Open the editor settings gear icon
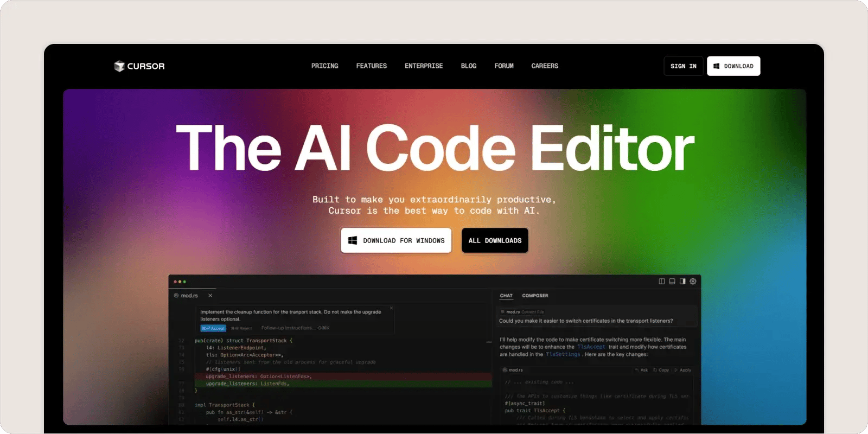The height and width of the screenshot is (434, 868). pyautogui.click(x=693, y=281)
